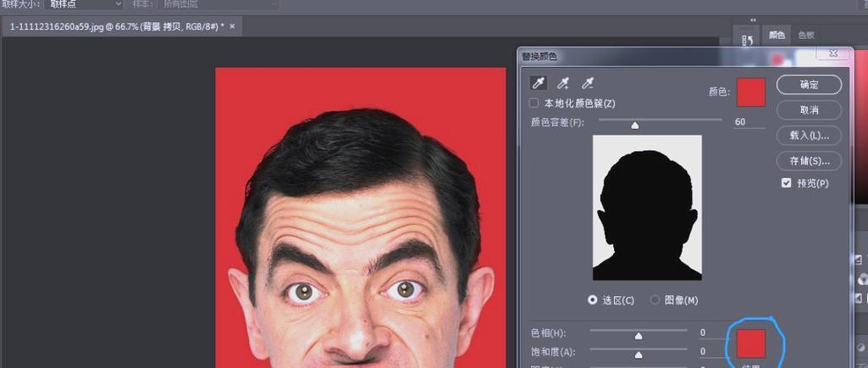Click the 色相(H) slider handle

click(639, 337)
